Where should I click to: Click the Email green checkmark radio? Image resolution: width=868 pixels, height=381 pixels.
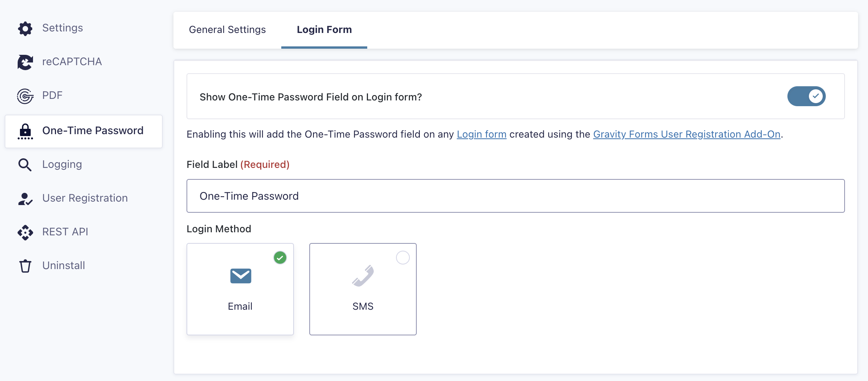point(280,258)
